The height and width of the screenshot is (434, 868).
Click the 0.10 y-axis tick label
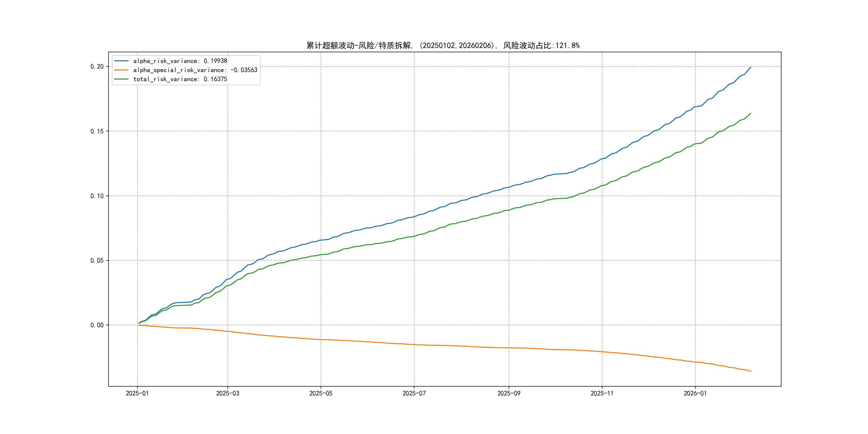97,196
